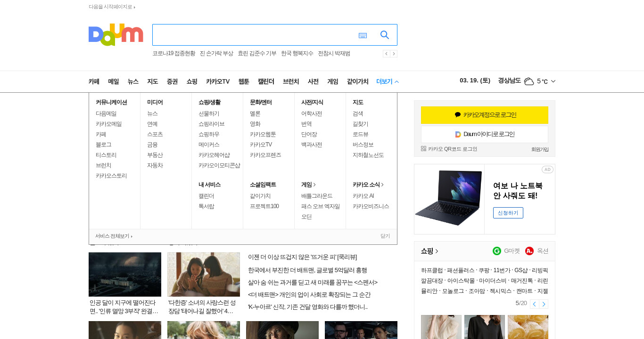Click trending keyword 코로나19 접종현황
The height and width of the screenshot is (339, 644).
click(173, 54)
